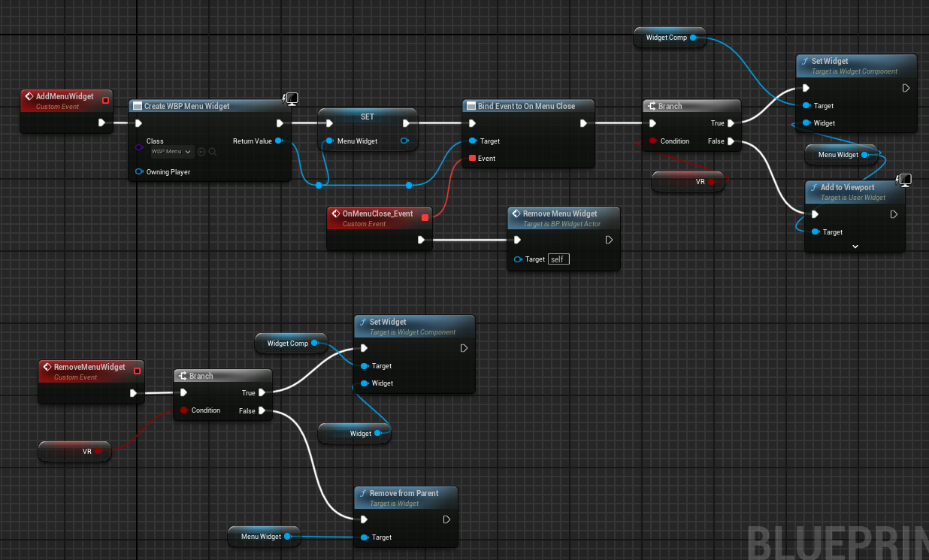Expand the Add to Viewport node advanced pins
929x560 pixels.
click(855, 246)
